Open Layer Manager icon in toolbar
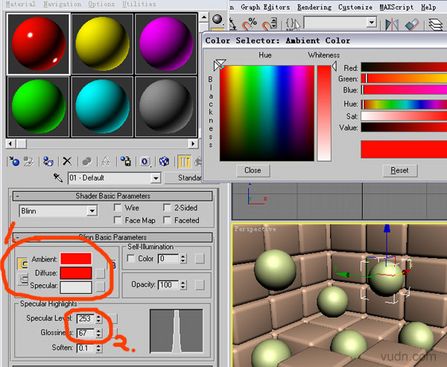 tap(435, 24)
